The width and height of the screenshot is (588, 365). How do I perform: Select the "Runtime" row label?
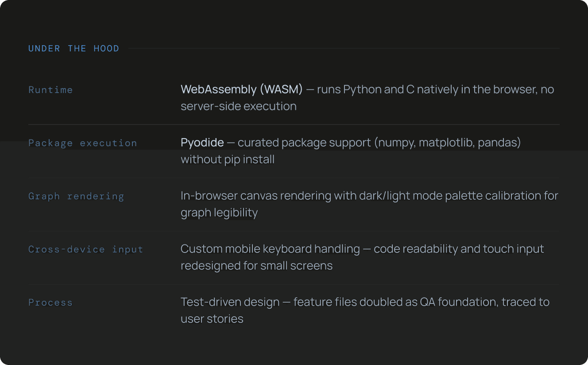coord(50,90)
